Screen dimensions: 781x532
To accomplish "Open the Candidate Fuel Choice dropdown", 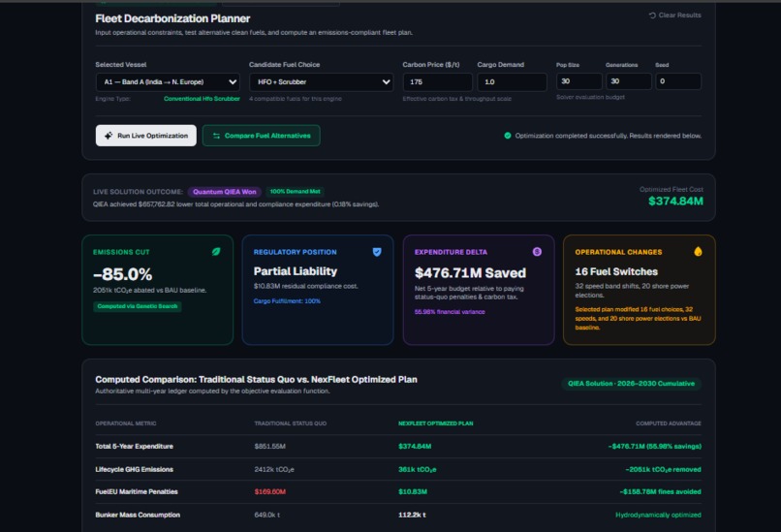I will [x=322, y=82].
